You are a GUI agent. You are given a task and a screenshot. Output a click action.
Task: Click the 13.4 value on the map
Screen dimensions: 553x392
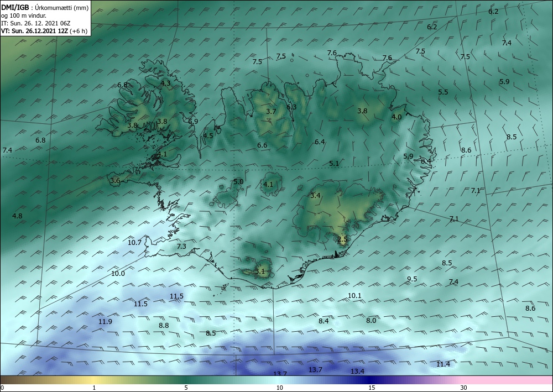[357, 371]
